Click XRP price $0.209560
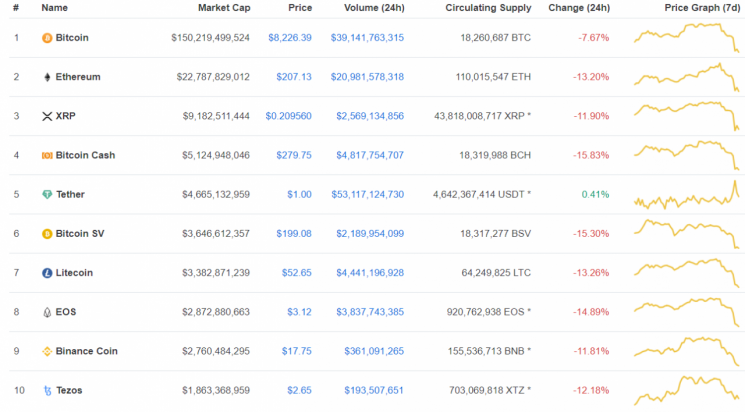Screen dimensions: 745x412 (x=288, y=116)
